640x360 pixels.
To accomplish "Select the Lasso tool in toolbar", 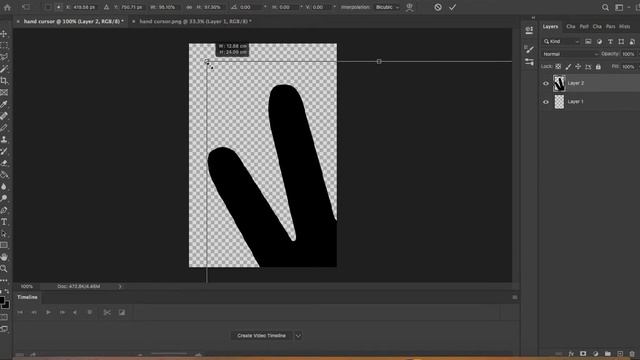I will 4,57.
